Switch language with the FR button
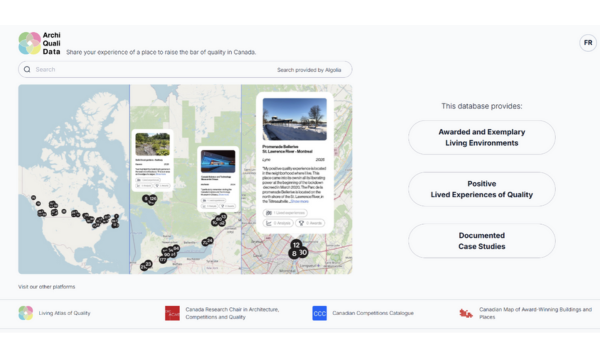 point(588,43)
